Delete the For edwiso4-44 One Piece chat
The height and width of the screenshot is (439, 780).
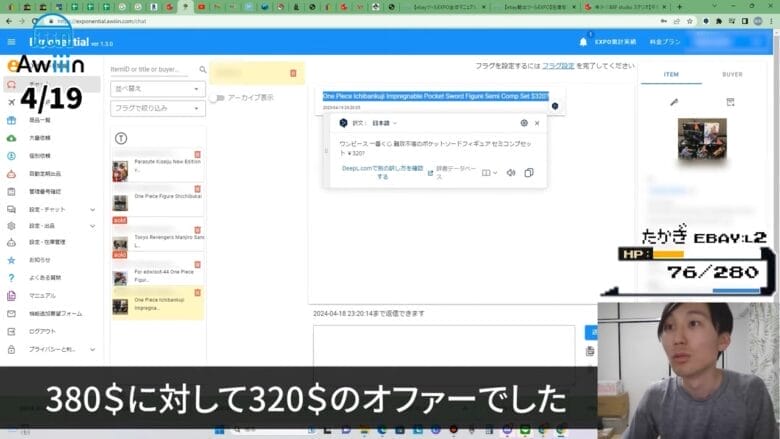[x=197, y=264]
